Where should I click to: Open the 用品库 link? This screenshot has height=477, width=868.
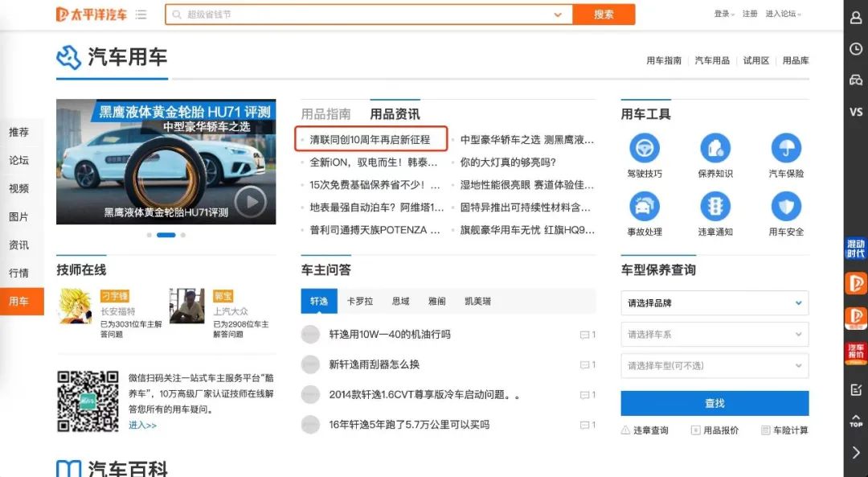(x=796, y=60)
